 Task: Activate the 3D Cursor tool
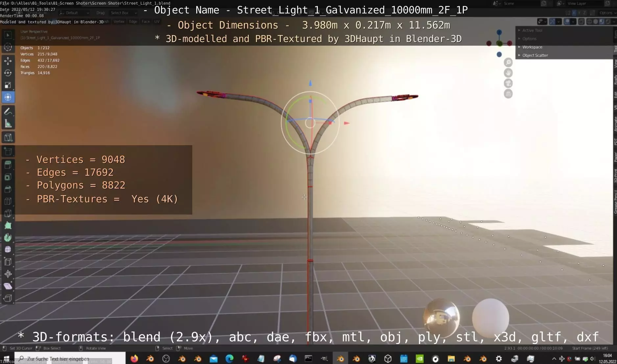click(x=8, y=47)
